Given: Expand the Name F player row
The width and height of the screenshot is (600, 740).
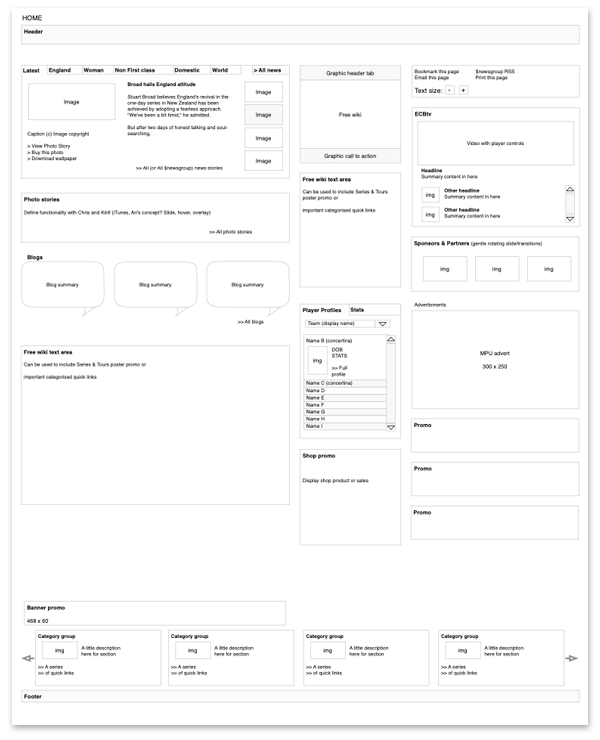Looking at the screenshot, I should click(345, 405).
